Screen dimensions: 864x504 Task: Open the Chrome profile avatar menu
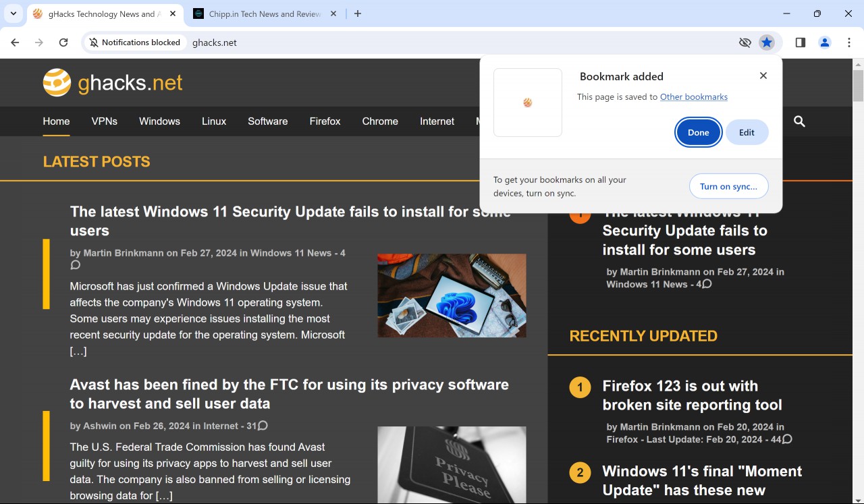pos(825,43)
